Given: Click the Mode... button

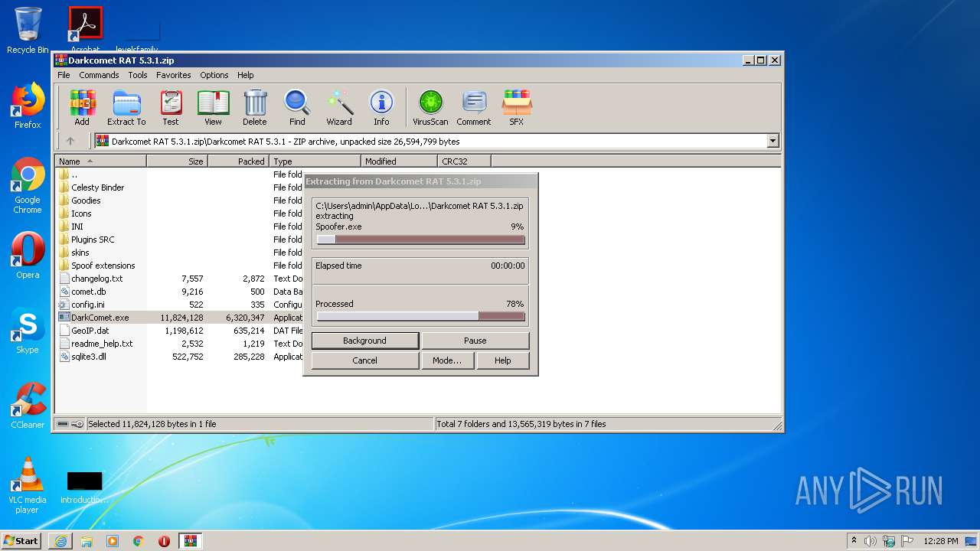Looking at the screenshot, I should tap(447, 360).
